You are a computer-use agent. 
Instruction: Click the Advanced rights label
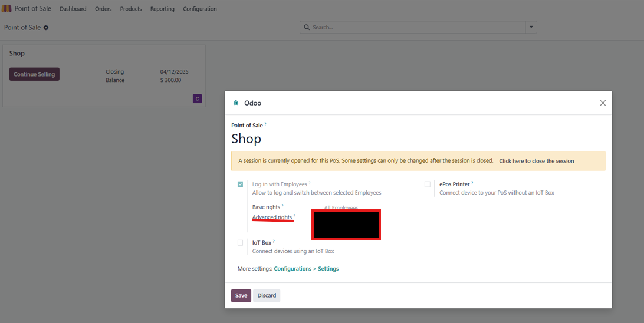click(272, 217)
